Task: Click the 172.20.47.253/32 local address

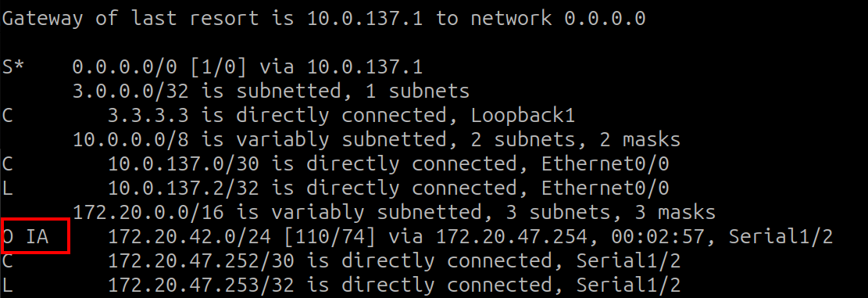Action: click(x=201, y=285)
